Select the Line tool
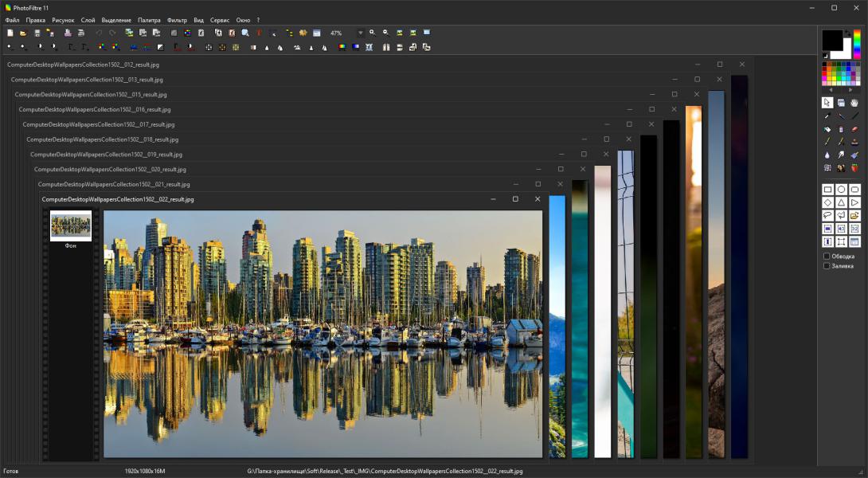Screen dimensions: 868x478 point(854,116)
